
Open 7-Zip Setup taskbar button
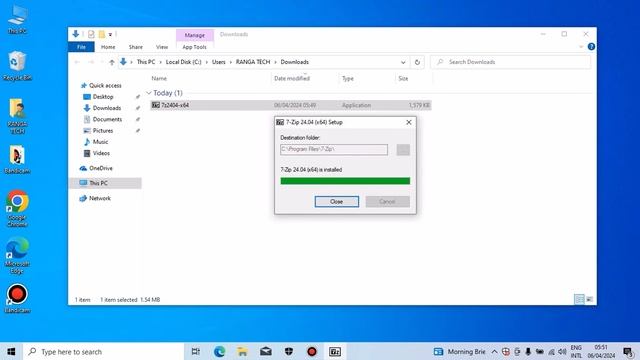(335, 351)
